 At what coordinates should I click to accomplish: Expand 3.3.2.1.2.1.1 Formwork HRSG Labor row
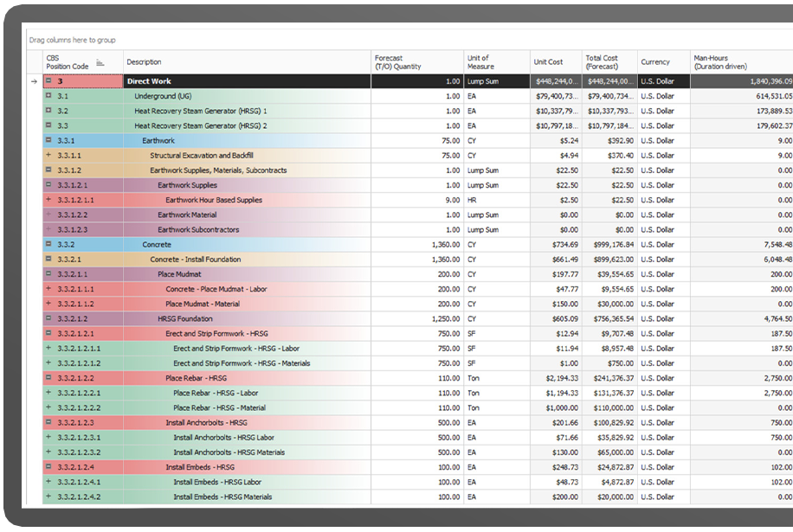48,348
